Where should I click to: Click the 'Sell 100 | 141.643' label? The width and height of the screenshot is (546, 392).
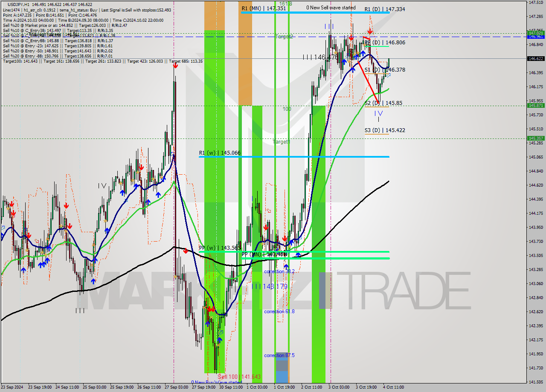pyautogui.click(x=239, y=377)
